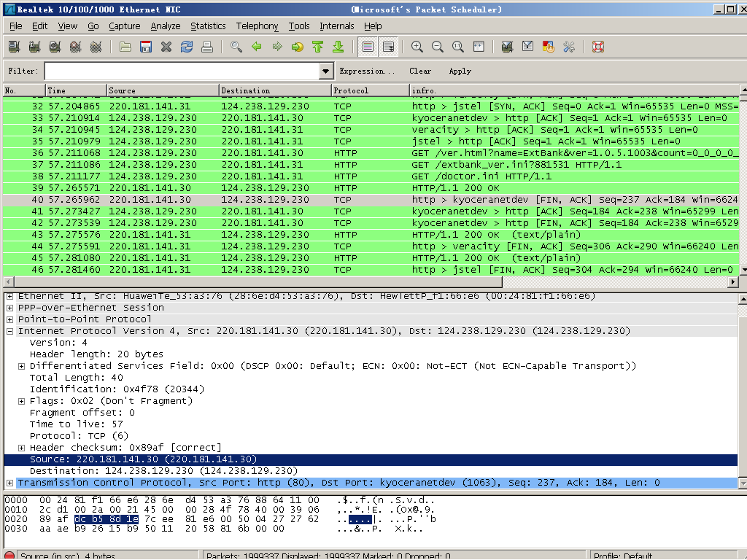Sort packets by Protocol column header
The height and width of the screenshot is (560, 747).
click(370, 90)
